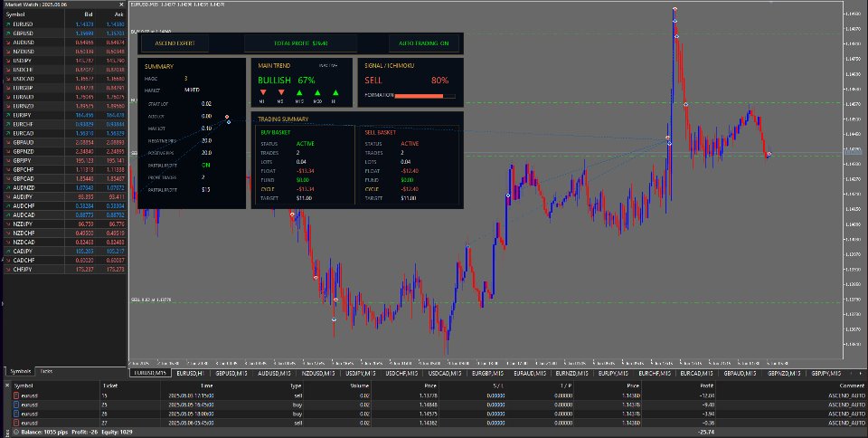Toggle the AUTO TRADING ON button

point(423,43)
